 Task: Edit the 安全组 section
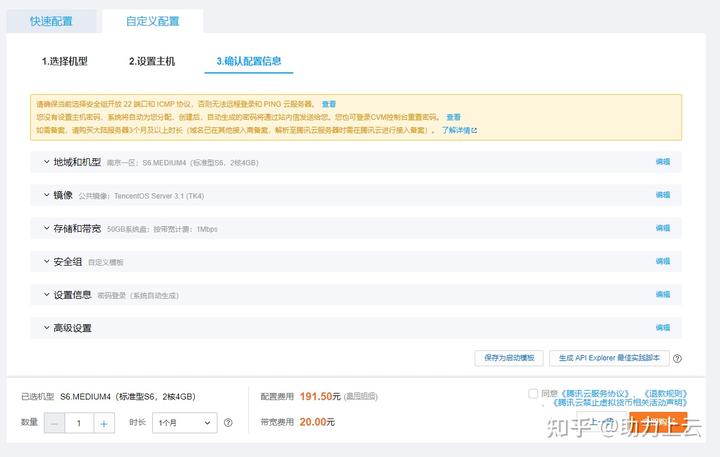663,261
